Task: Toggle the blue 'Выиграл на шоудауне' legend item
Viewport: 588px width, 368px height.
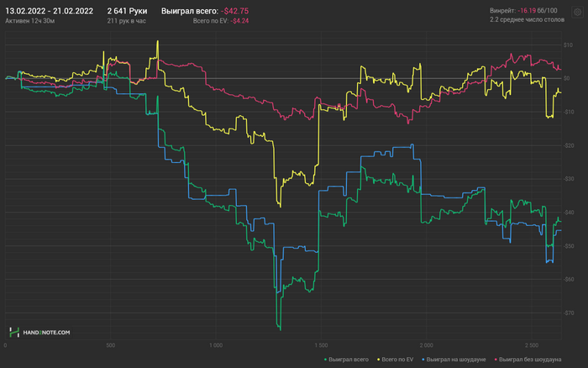Action: coord(454,360)
